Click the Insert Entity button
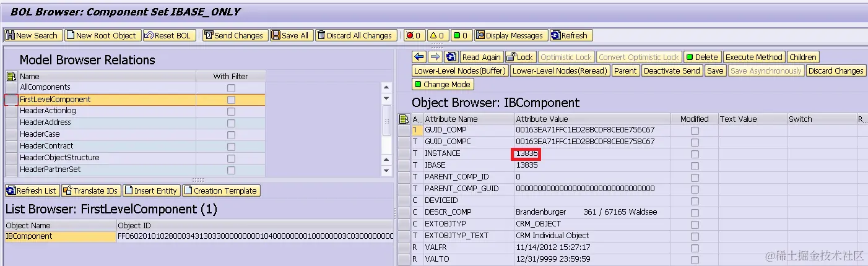 point(152,191)
